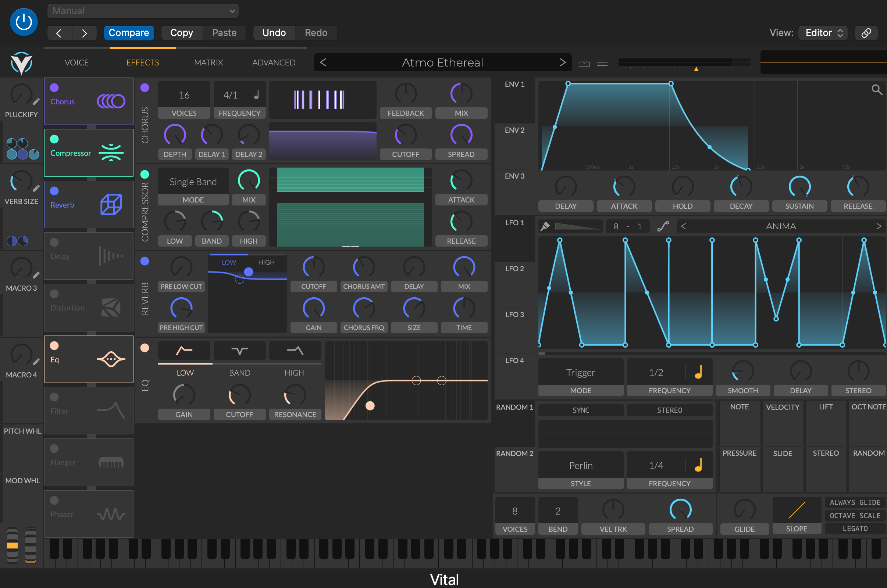The height and width of the screenshot is (588, 887).
Task: Select the ENV 2 tab
Action: tap(514, 130)
